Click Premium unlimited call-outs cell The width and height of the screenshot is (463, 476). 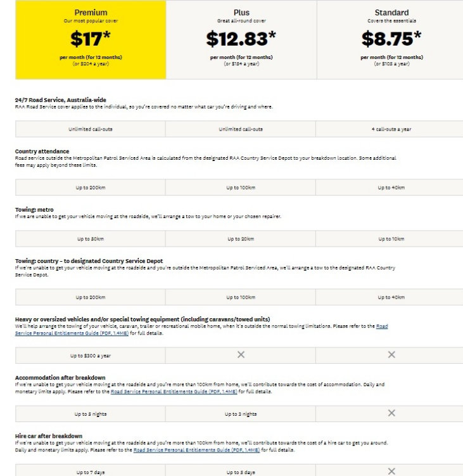91,129
